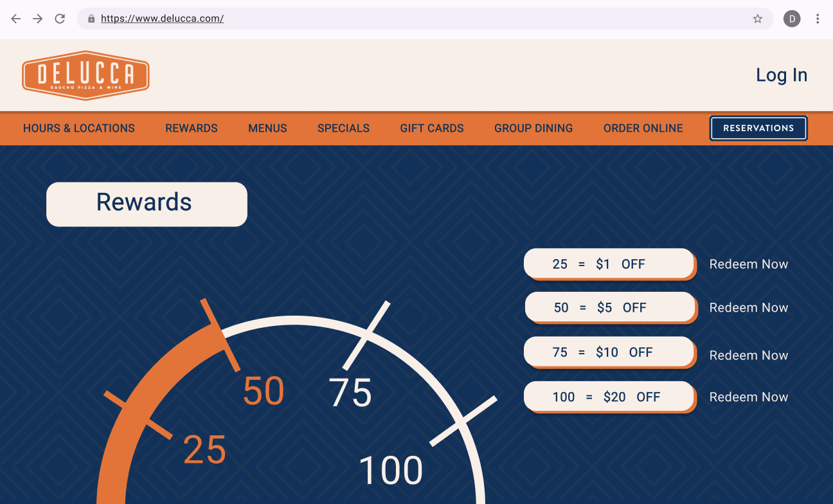
Task: Reload the page with the refresh icon
Action: [x=60, y=19]
